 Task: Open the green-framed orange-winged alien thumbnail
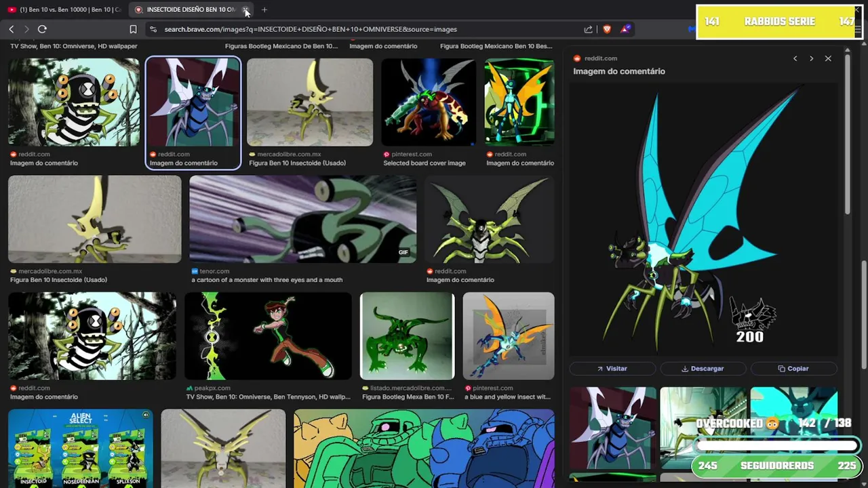[x=519, y=102]
